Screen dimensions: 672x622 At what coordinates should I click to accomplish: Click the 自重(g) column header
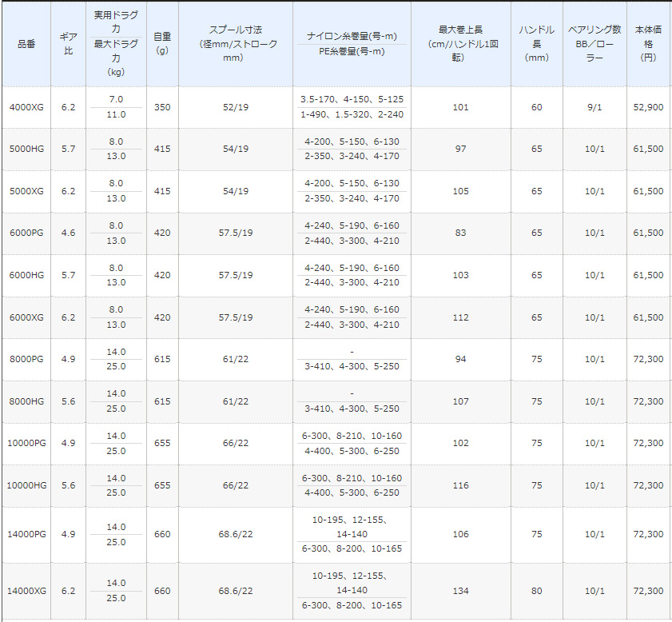(162, 44)
